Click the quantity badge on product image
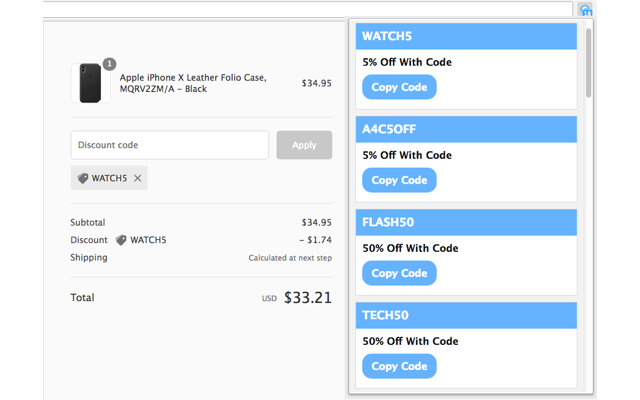640x400 pixels. [x=109, y=64]
